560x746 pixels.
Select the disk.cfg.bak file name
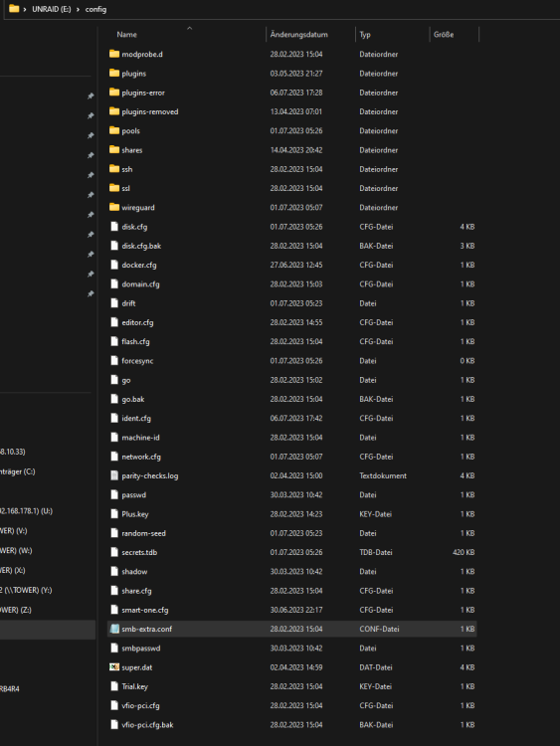pyautogui.click(x=141, y=246)
